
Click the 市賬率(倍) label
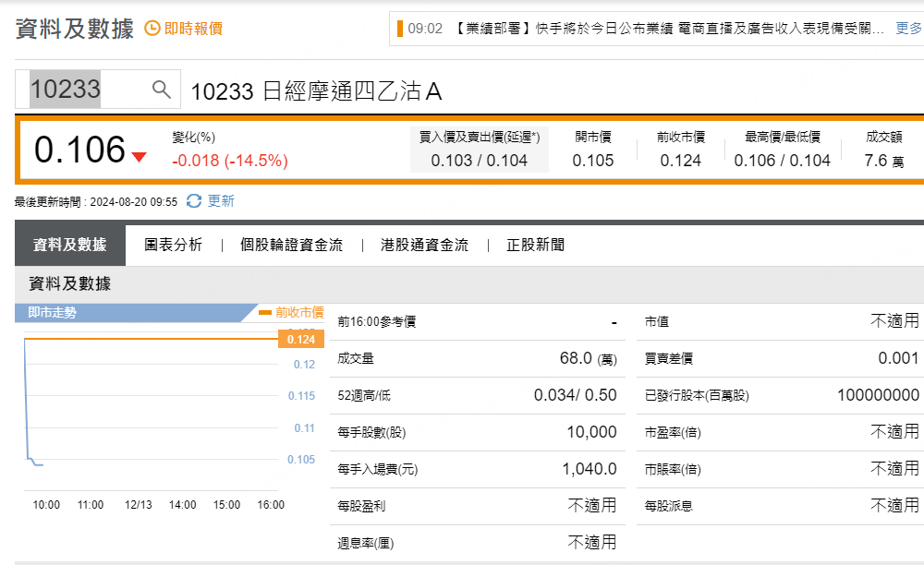pos(673,470)
